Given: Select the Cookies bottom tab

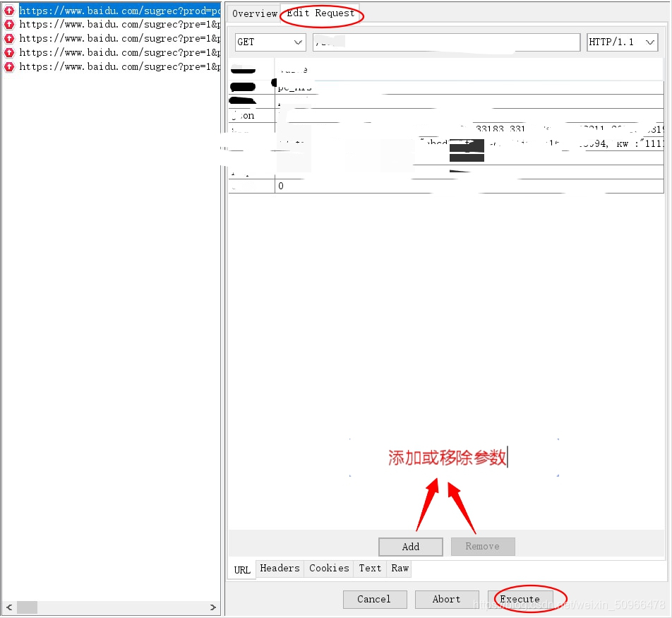Looking at the screenshot, I should [329, 569].
